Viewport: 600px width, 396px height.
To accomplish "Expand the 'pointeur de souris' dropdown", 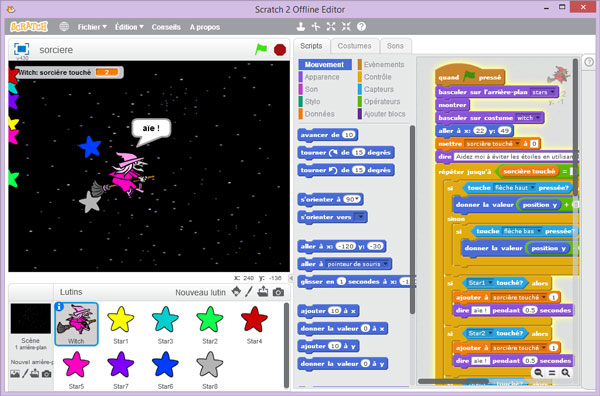I will pyautogui.click(x=386, y=264).
